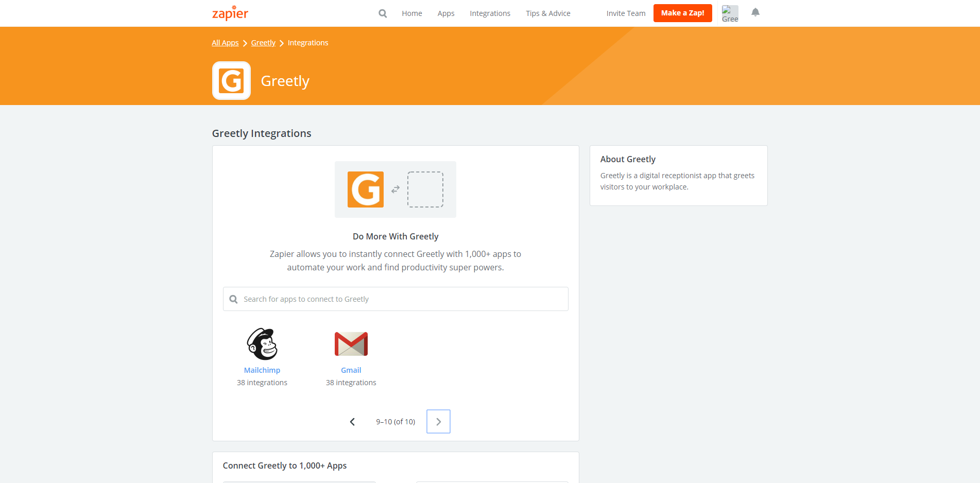
Task: Open the notifications bell
Action: point(755,12)
